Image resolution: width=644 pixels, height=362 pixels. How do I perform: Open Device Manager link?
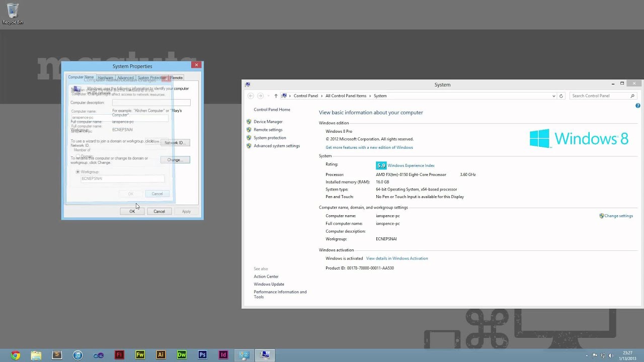click(x=268, y=122)
